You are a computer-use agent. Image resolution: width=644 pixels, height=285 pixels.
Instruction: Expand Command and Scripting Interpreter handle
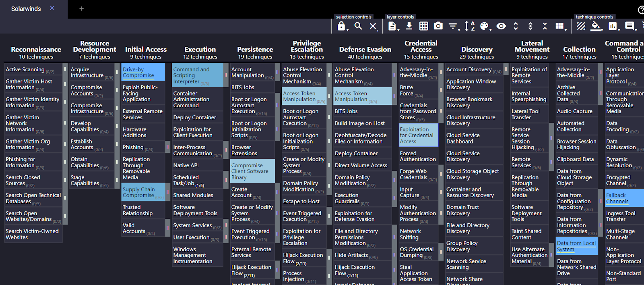tap(226, 75)
